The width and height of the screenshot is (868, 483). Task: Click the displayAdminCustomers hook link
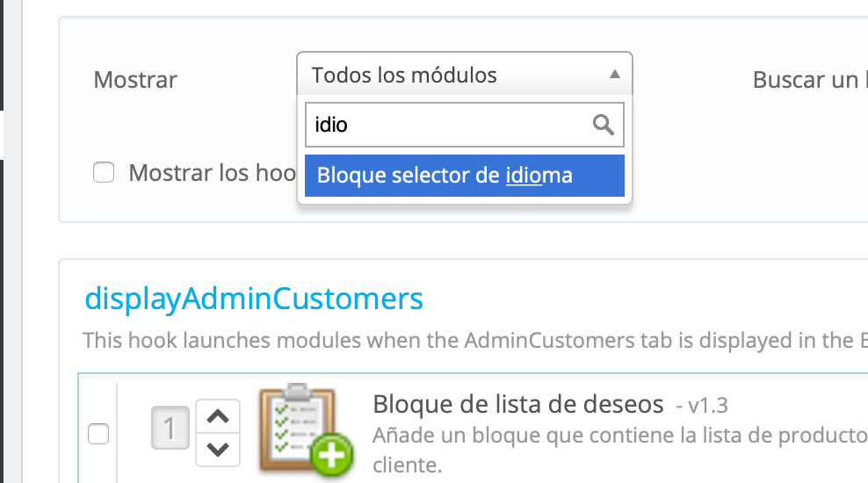point(254,299)
